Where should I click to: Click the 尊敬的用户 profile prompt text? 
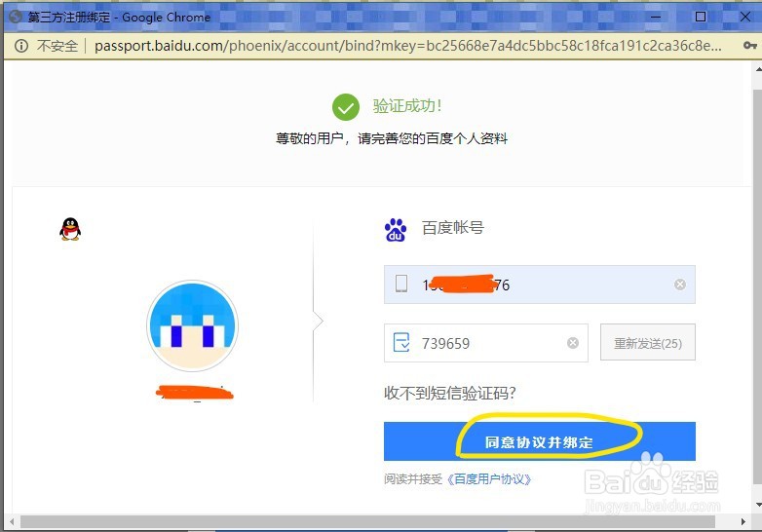392,139
